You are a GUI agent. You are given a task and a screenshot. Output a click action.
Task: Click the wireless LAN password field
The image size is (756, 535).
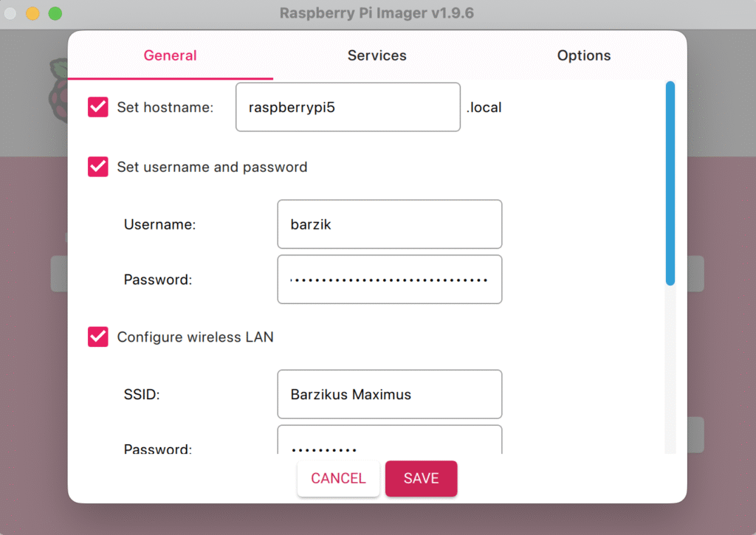click(389, 443)
